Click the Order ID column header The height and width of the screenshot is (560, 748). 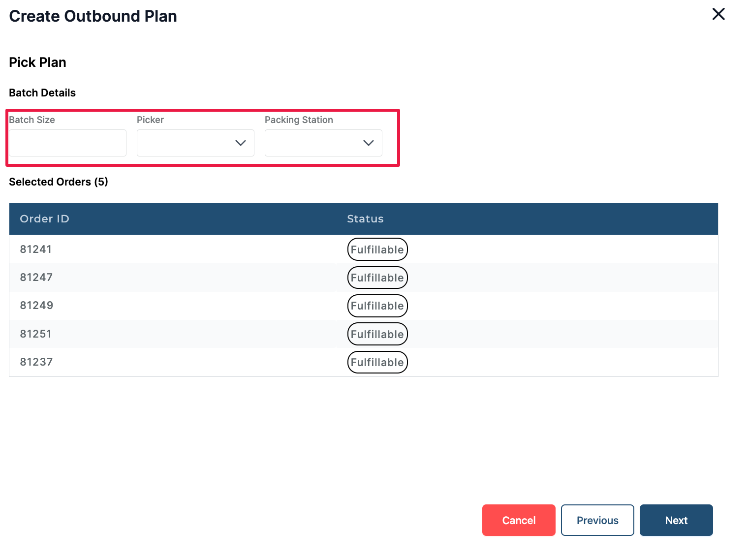click(44, 219)
